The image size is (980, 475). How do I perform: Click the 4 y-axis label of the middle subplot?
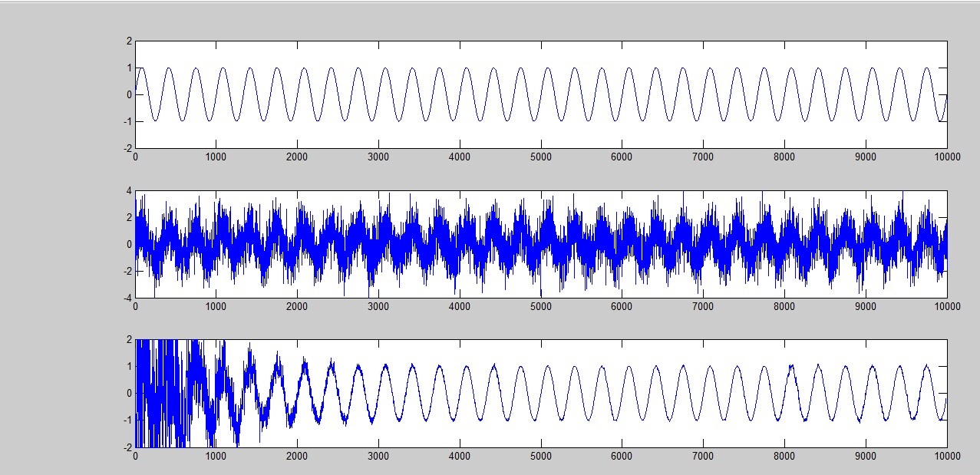tap(129, 190)
